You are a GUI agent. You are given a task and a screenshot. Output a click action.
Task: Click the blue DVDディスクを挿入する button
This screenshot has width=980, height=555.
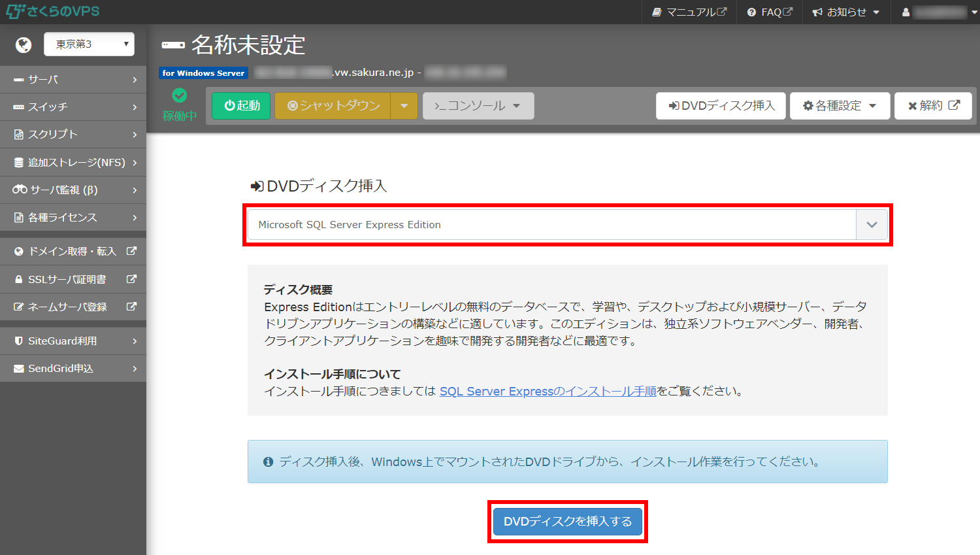[568, 521]
